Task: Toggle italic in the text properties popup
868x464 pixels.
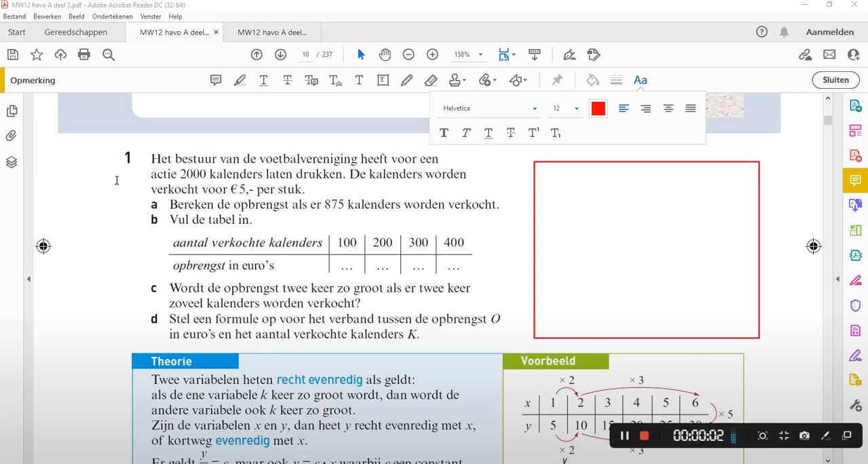Action: [466, 133]
